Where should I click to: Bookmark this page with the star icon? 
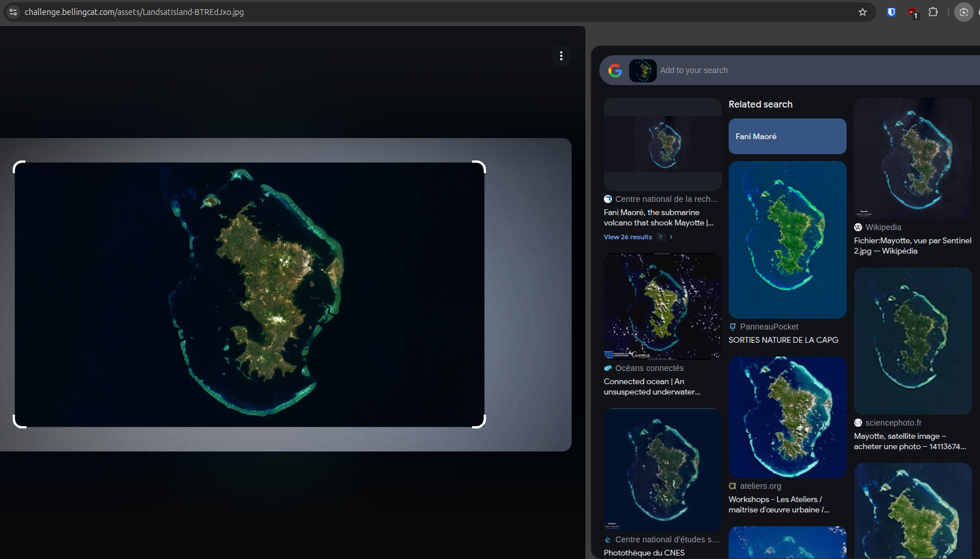pyautogui.click(x=862, y=12)
